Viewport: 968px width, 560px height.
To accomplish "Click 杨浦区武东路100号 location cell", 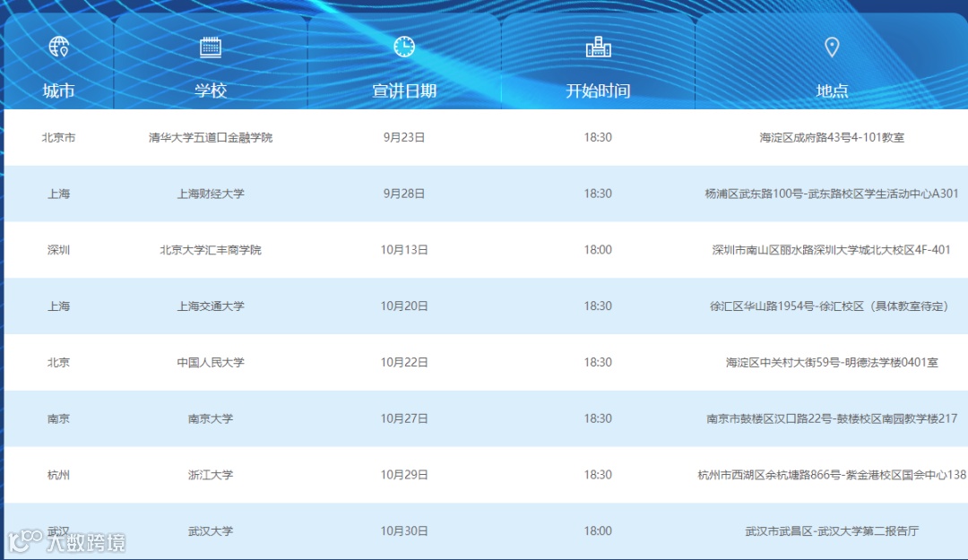I will pos(832,194).
